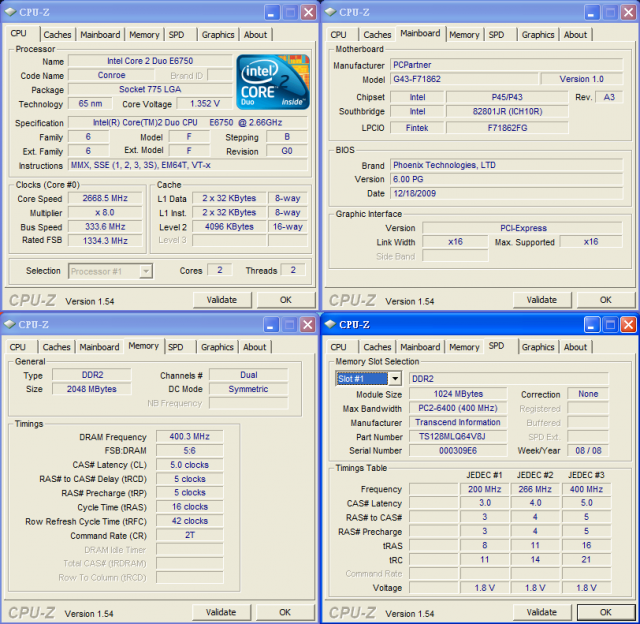The width and height of the screenshot is (640, 624).
Task: Click the module manufacturer Transcend Information
Action: click(x=458, y=422)
